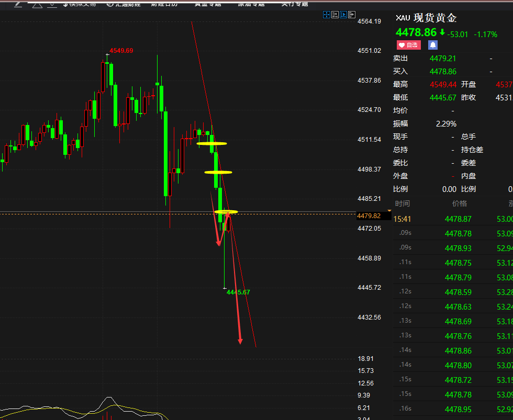Click the 4445.72 price axis label

(369, 288)
